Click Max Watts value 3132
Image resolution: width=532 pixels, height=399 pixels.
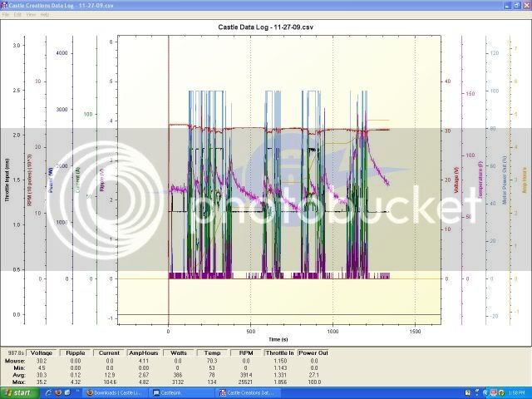tap(177, 382)
